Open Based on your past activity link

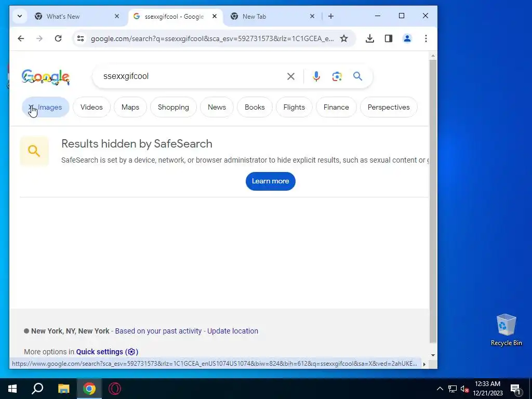point(158,331)
